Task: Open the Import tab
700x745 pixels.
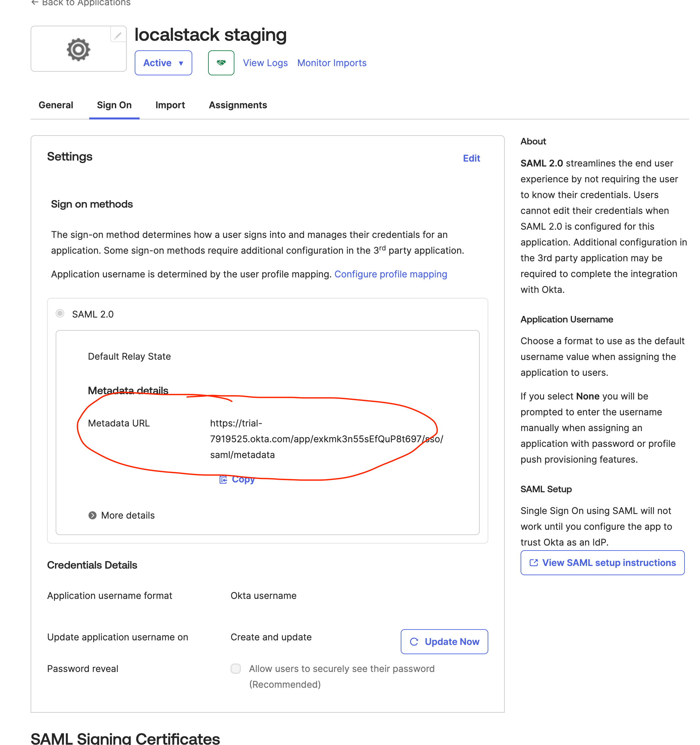Action: coord(170,105)
